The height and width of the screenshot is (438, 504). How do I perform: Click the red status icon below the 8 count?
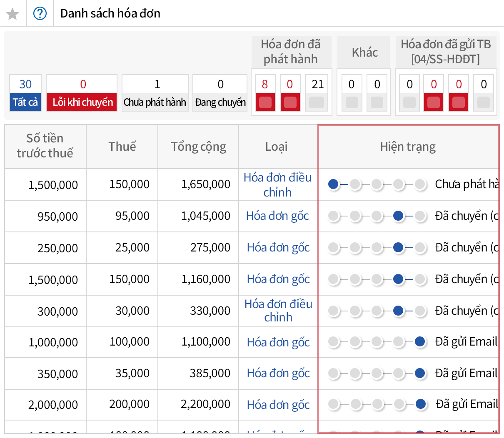pyautogui.click(x=265, y=102)
